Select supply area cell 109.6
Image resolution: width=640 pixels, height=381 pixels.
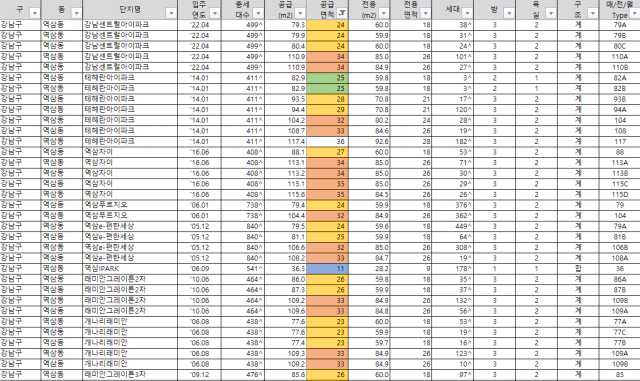tap(285, 311)
